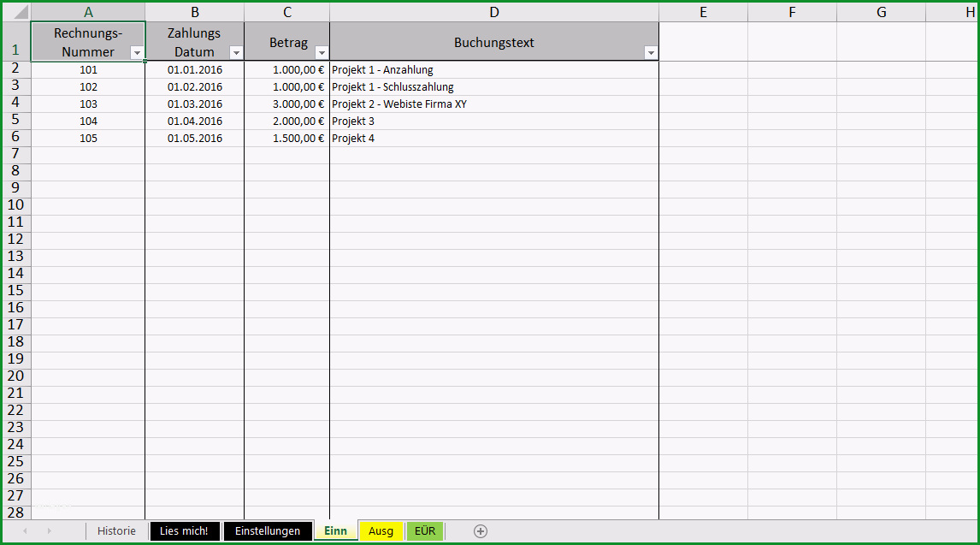Click the select-all corner triangle

point(21,12)
